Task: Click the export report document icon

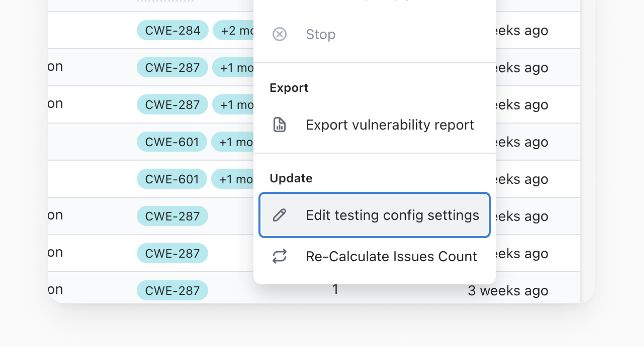Action: (x=279, y=125)
